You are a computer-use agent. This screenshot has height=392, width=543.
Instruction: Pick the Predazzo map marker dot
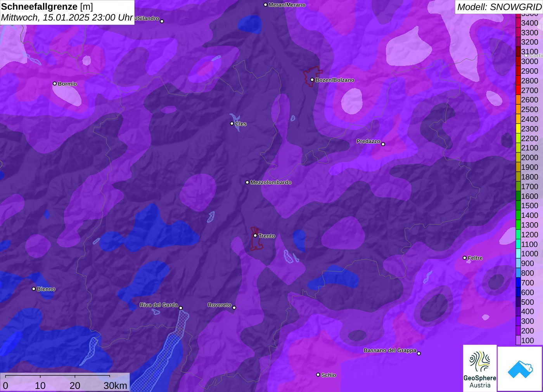point(383,144)
